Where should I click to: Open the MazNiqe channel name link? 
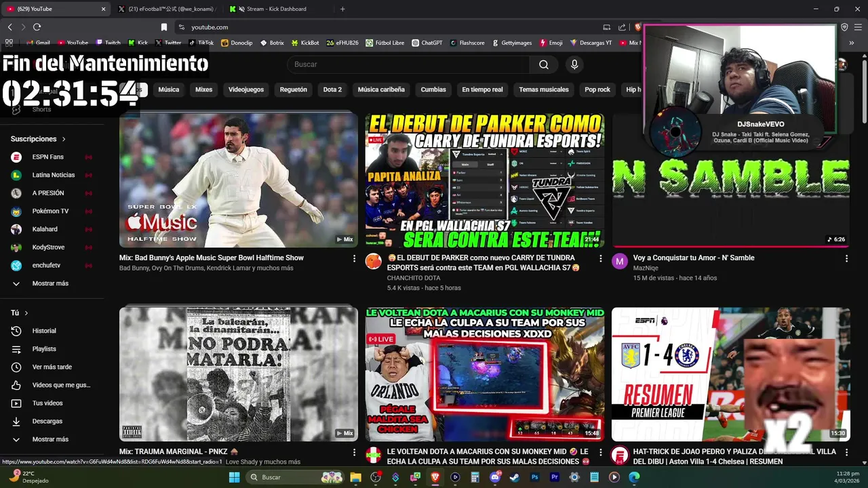646,268
